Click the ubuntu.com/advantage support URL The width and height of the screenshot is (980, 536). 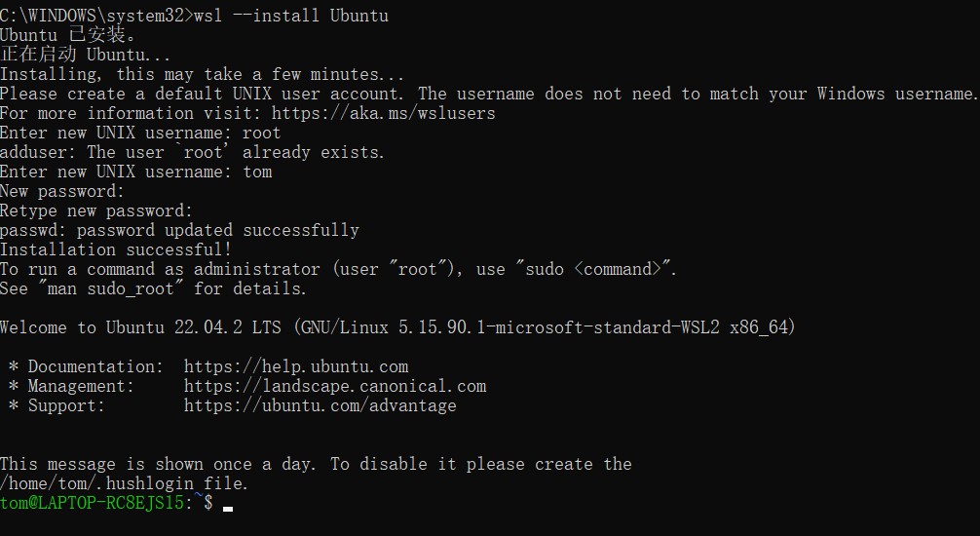pos(320,405)
